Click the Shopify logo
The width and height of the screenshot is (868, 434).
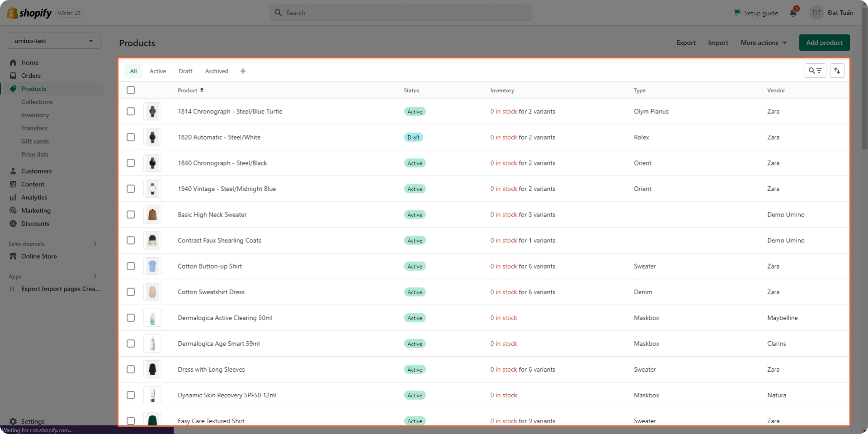pyautogui.click(x=30, y=13)
